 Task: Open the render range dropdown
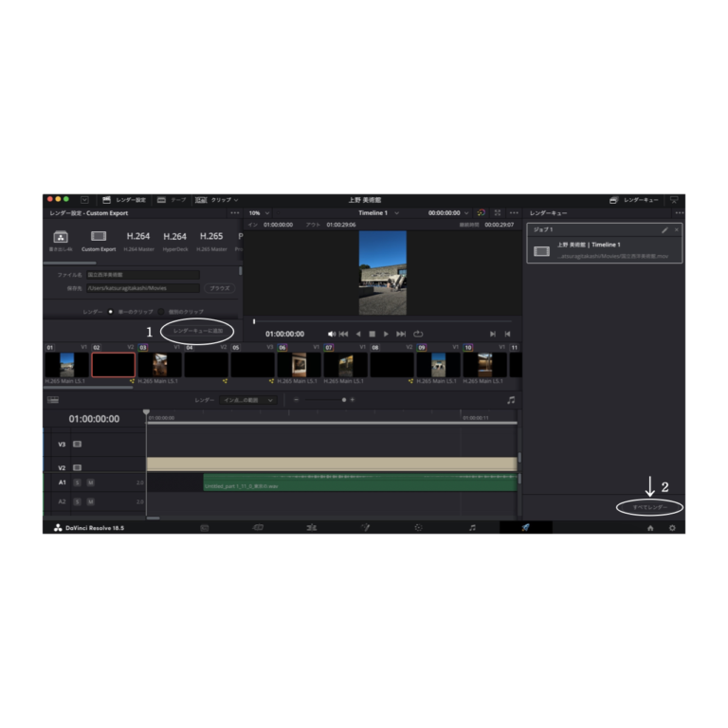(x=248, y=400)
